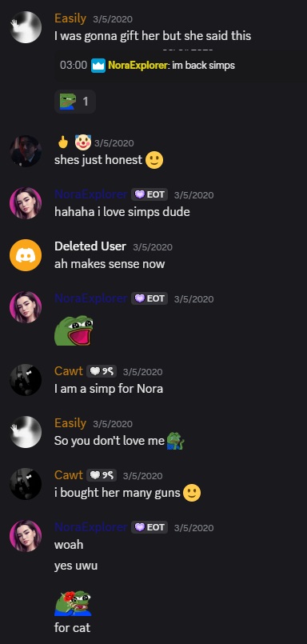
Task: Click the smiley emoji after "shes just honest"
Action: point(154,160)
